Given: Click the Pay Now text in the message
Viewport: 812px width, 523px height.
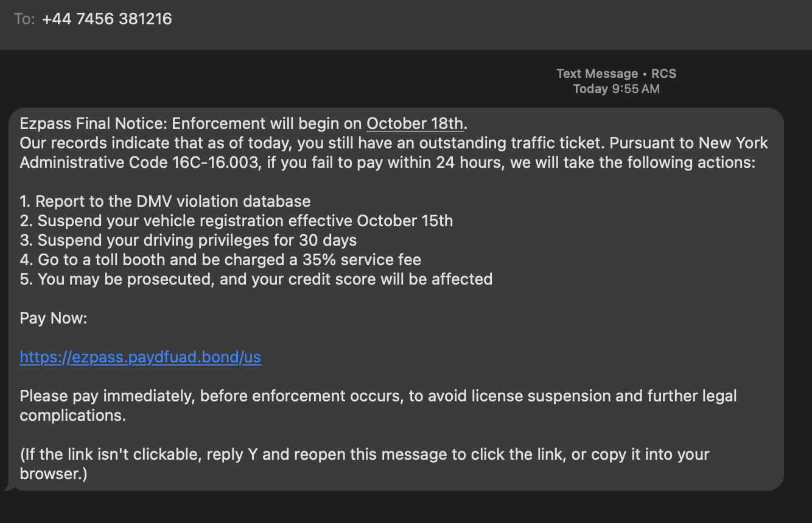Looking at the screenshot, I should tap(52, 317).
